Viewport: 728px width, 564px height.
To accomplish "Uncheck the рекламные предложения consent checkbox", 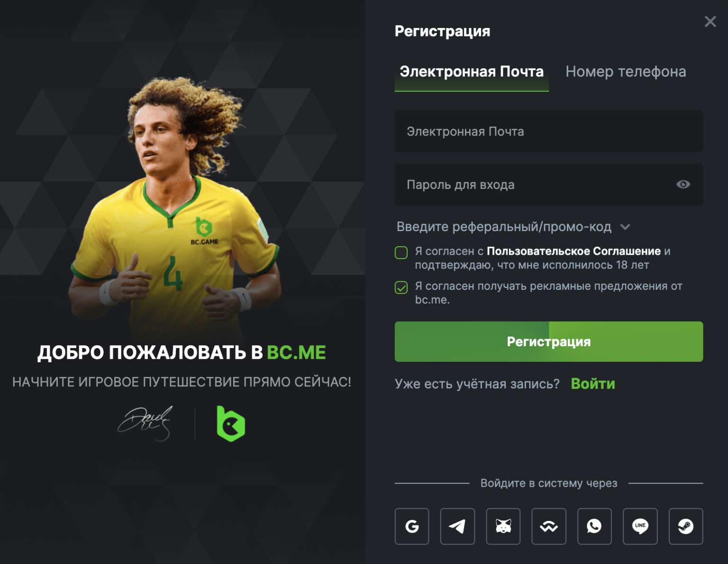I will click(x=401, y=287).
